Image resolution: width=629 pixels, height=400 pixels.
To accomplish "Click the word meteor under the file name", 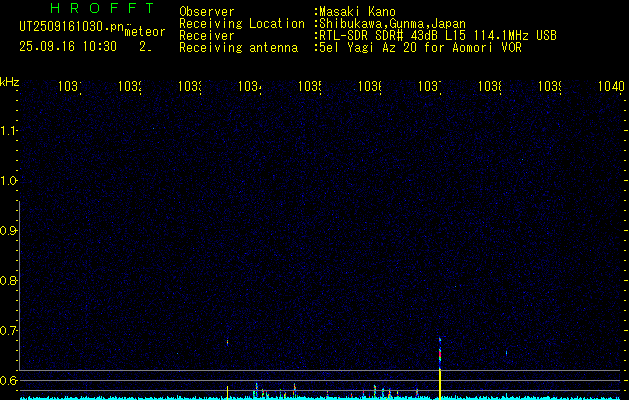I will click(145, 32).
